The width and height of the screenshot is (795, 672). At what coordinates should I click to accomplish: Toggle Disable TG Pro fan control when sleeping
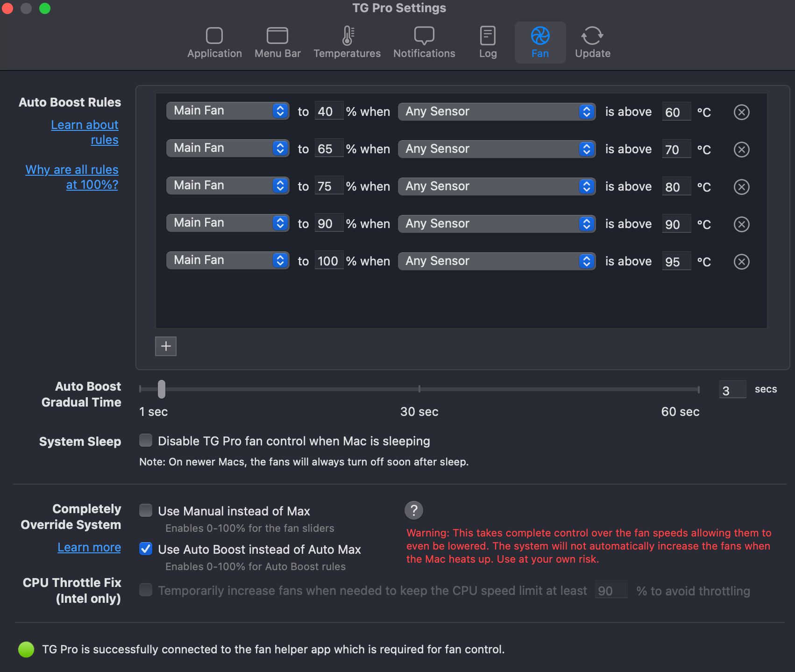pos(146,441)
